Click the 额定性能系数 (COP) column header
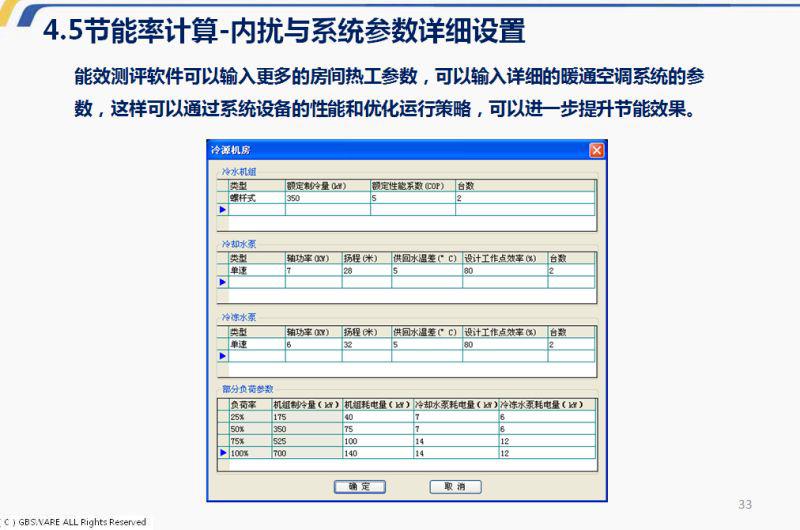The height and width of the screenshot is (530, 800). (413, 186)
